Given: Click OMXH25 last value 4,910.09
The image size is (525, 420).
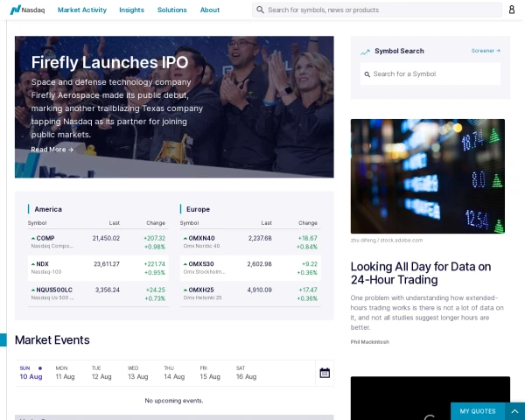Looking at the screenshot, I should pyautogui.click(x=260, y=290).
